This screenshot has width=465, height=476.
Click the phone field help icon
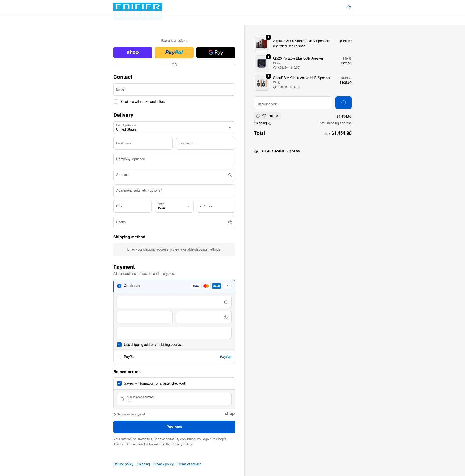coord(230,222)
